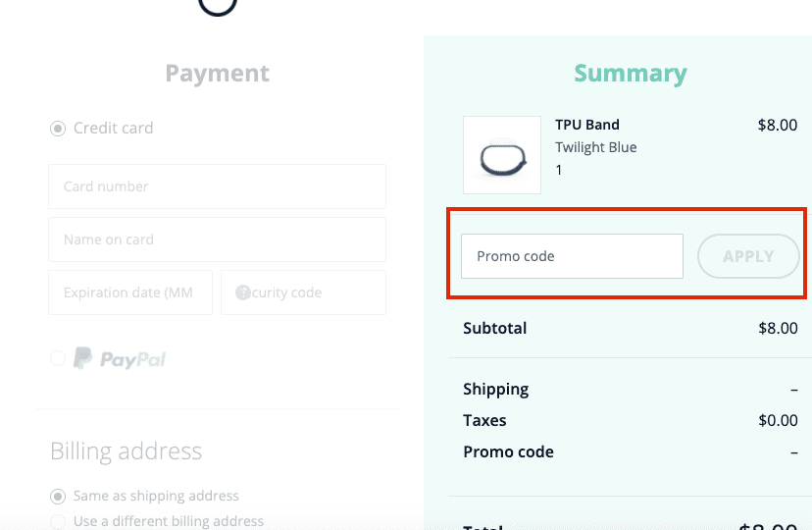
Task: Click the security code help question icon
Action: click(243, 292)
